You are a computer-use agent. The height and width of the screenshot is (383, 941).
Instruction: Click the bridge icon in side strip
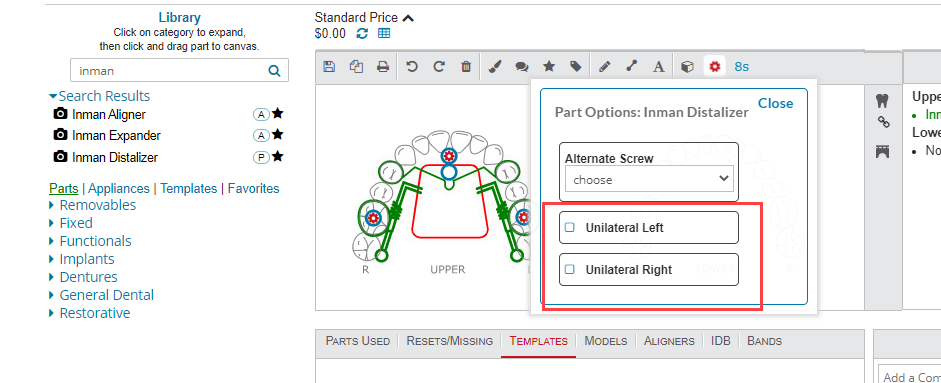(882, 152)
